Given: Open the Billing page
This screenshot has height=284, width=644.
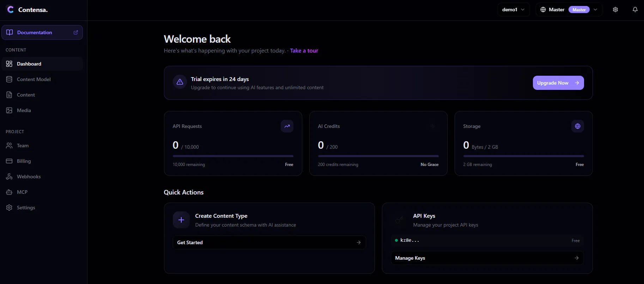Looking at the screenshot, I should coord(42,161).
